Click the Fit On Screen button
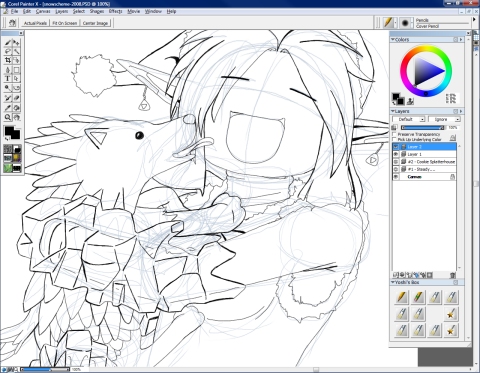Screen dimensions: 480x373 click(x=65, y=23)
